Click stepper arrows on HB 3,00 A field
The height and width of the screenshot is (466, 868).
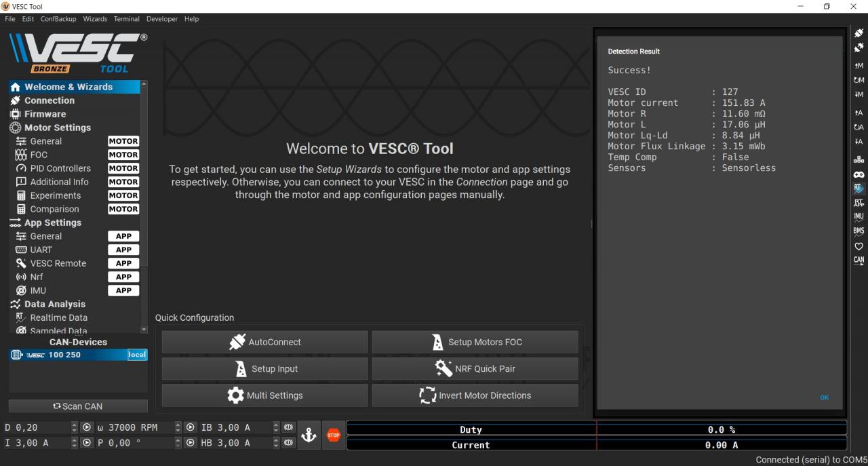point(275,443)
